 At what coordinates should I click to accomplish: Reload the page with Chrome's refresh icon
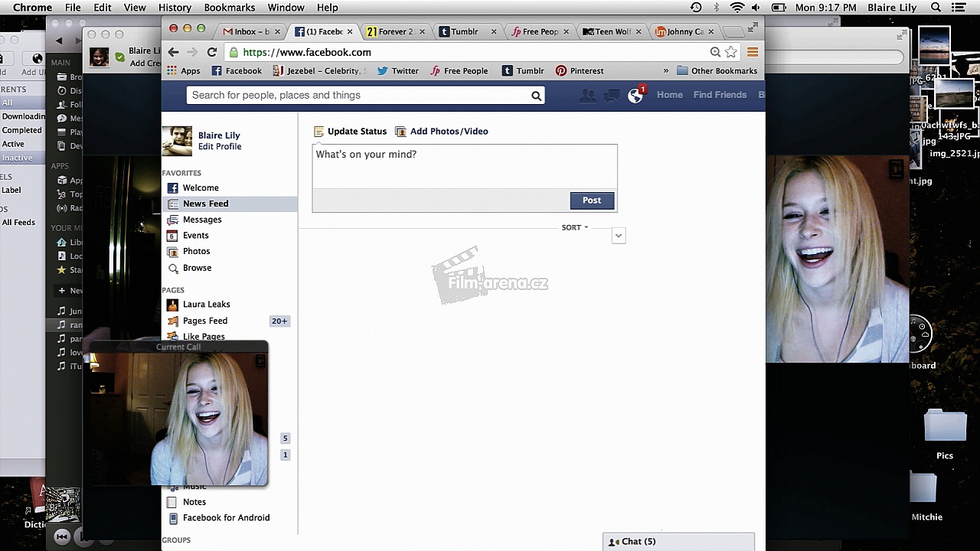212,52
